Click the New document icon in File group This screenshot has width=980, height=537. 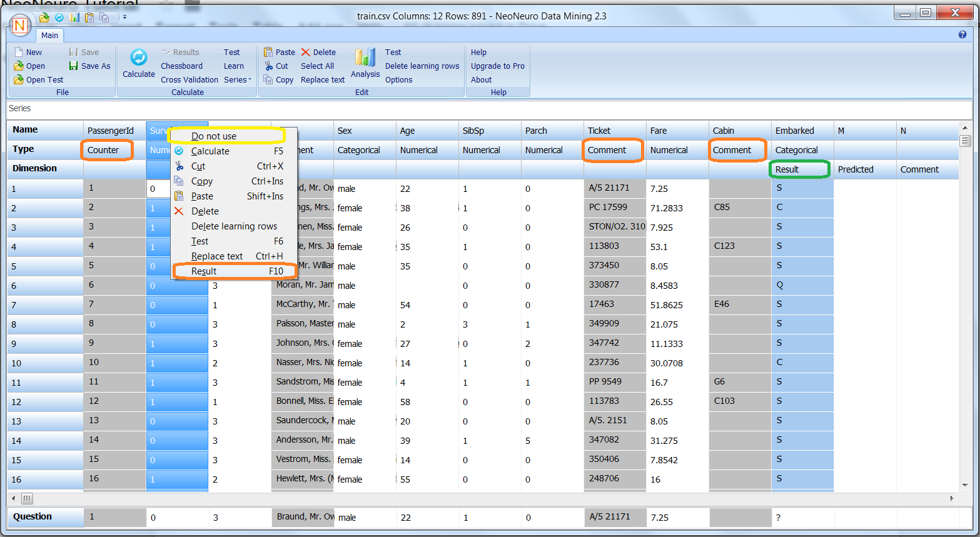pos(19,53)
